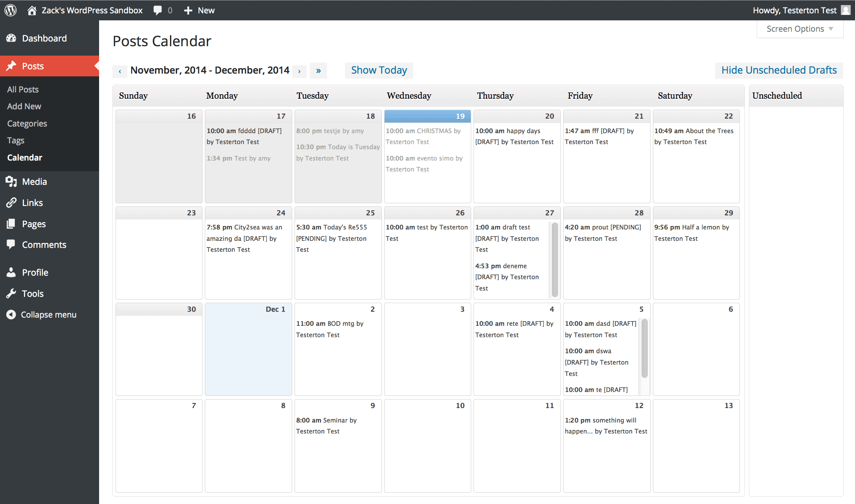The height and width of the screenshot is (504, 855).
Task: Open the Media library icon
Action: [x=12, y=181]
